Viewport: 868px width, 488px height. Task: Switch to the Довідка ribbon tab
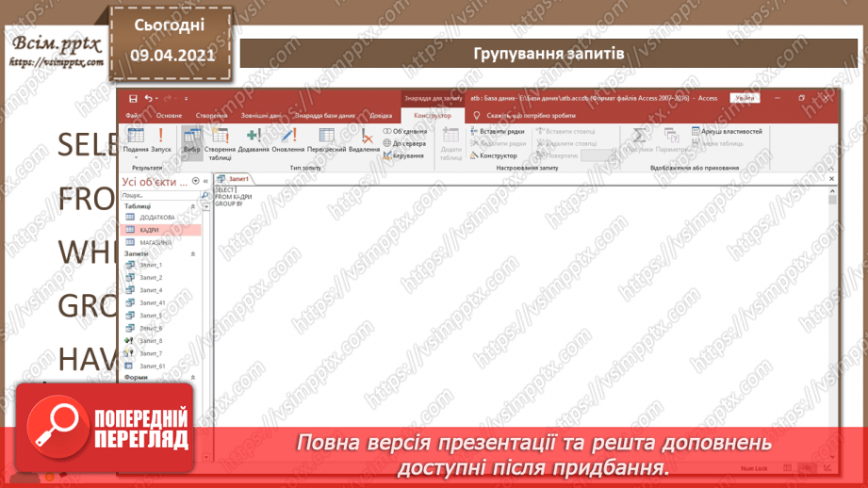381,116
